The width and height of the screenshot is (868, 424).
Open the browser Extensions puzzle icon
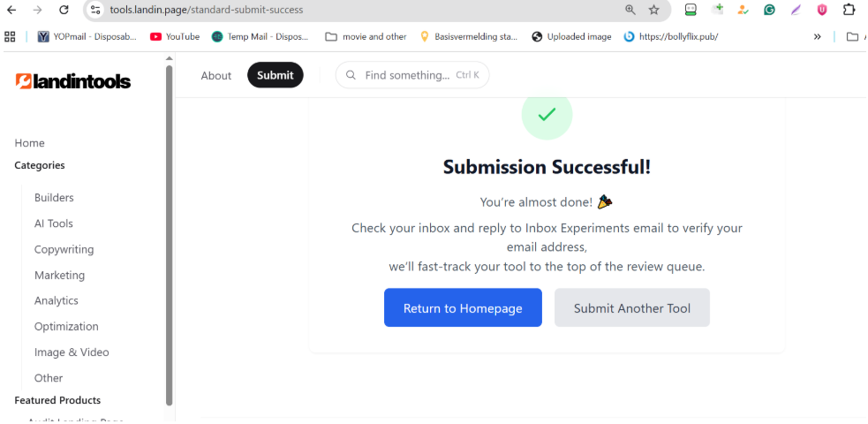coord(849,10)
